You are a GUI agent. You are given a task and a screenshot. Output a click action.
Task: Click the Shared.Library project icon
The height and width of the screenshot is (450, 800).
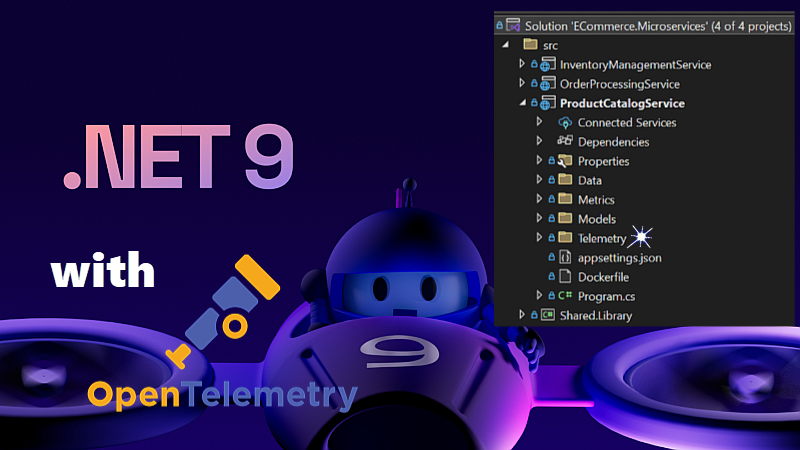[x=548, y=315]
